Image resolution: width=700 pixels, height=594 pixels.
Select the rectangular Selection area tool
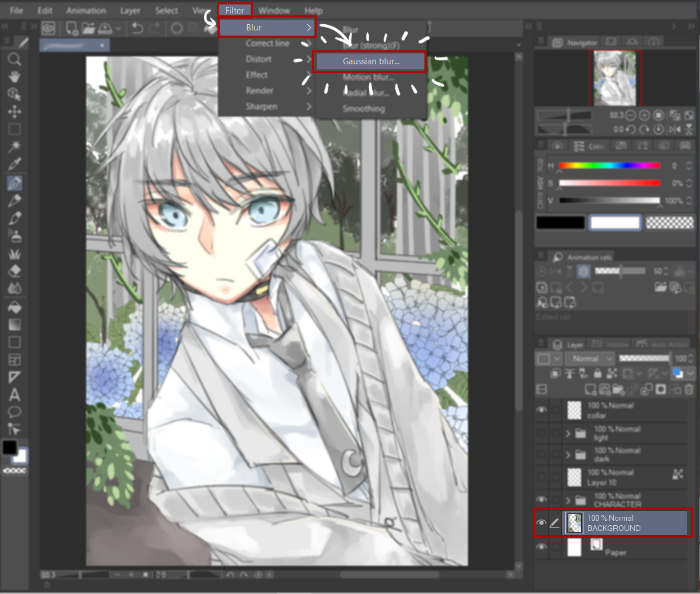(15, 129)
